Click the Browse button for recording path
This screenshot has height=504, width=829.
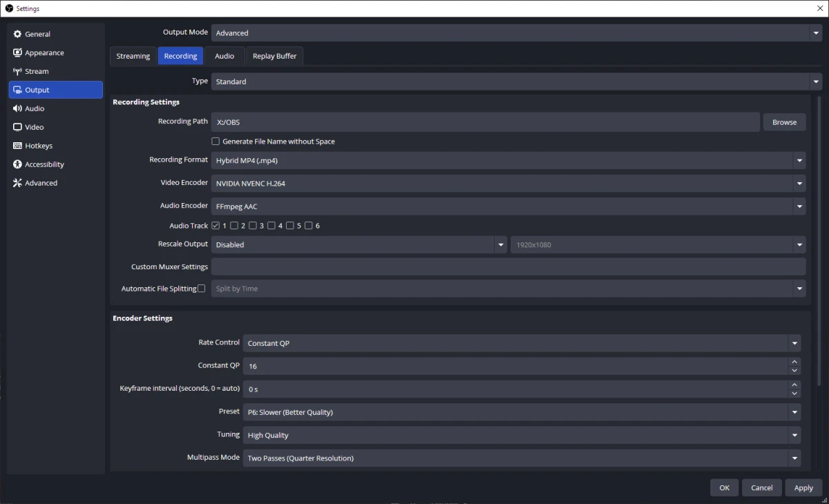(785, 122)
